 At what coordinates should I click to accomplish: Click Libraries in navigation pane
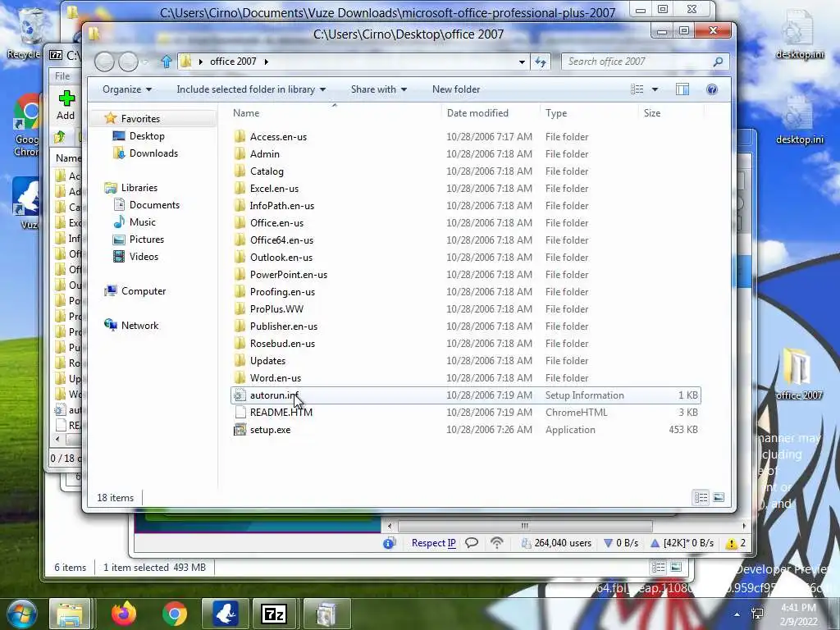[139, 188]
